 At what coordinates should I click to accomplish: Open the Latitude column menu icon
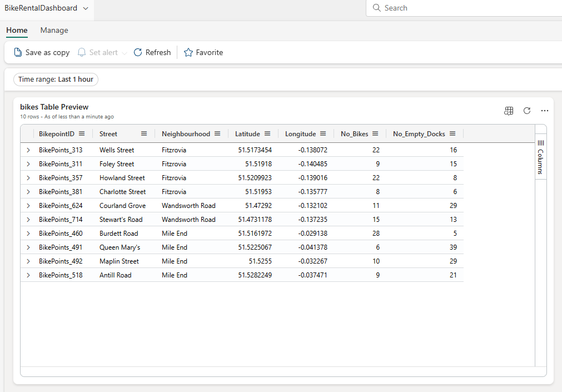267,134
